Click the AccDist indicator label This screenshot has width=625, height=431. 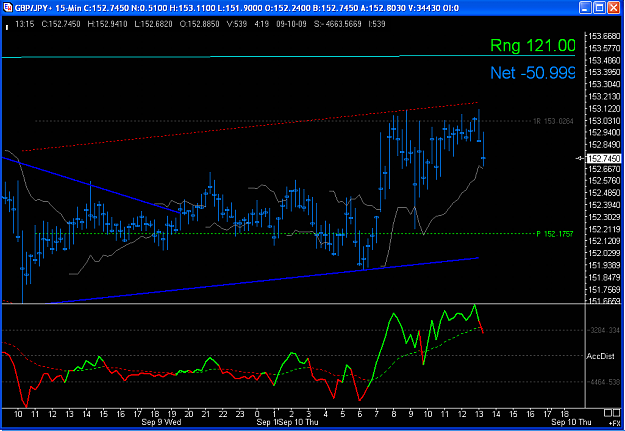[x=600, y=356]
